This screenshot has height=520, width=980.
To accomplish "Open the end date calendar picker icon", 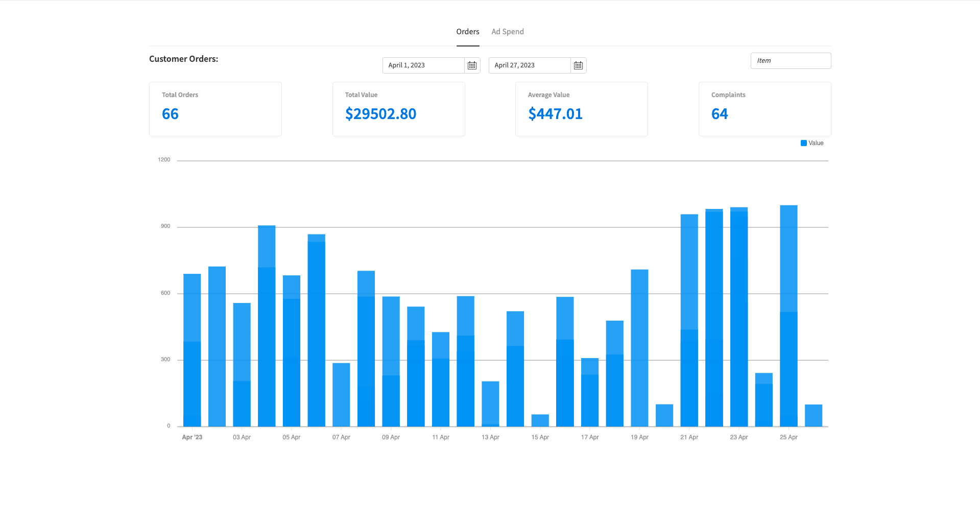I will [578, 65].
